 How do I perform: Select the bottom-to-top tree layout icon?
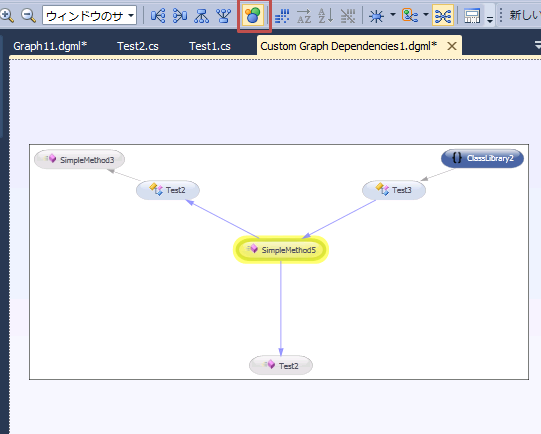[224, 16]
